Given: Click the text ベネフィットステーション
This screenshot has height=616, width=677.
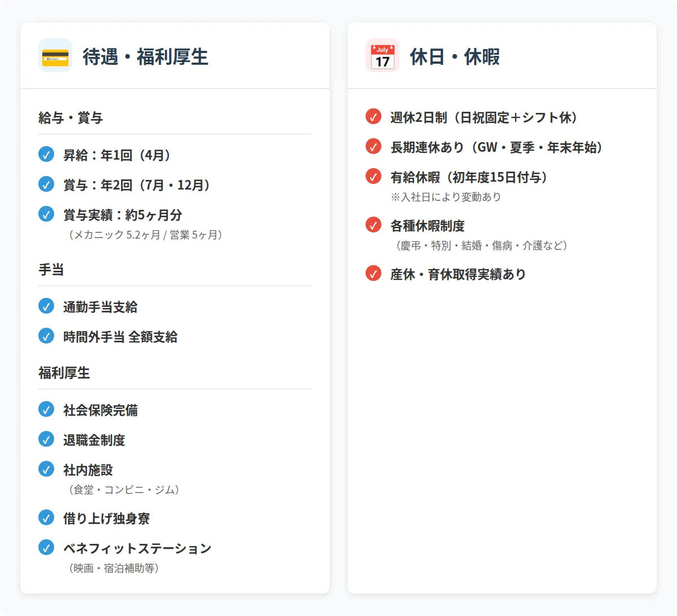Looking at the screenshot, I should [138, 548].
